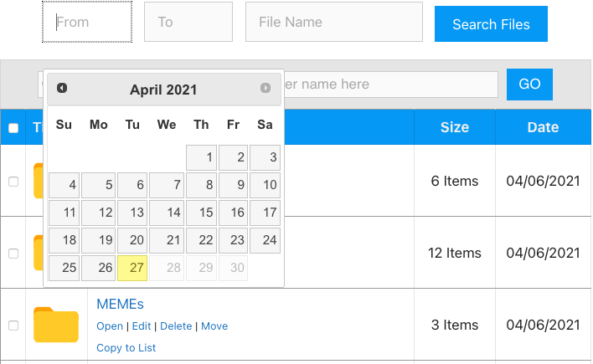Click Copy to List link
The height and width of the screenshot is (364, 593).
[x=126, y=348]
